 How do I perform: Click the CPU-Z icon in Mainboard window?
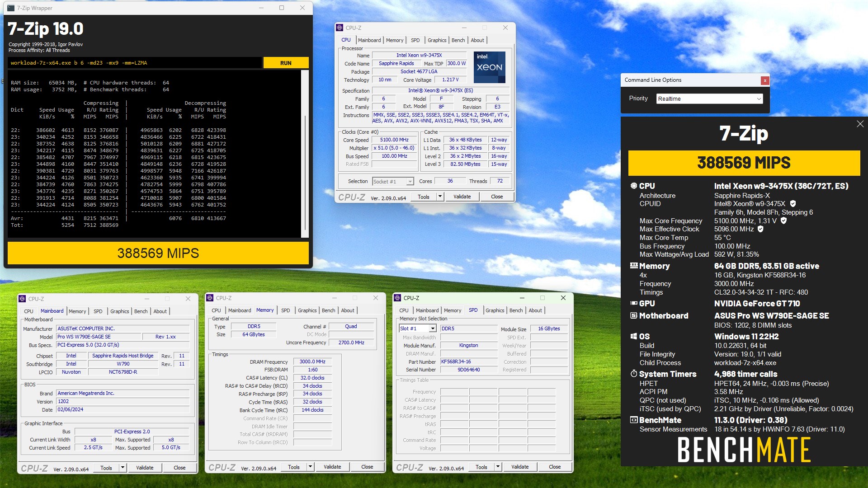coord(22,299)
